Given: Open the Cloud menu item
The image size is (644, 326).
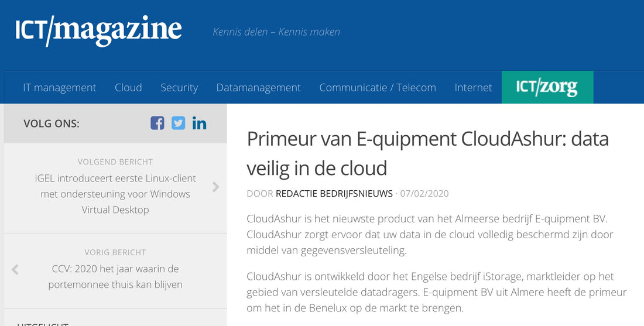Looking at the screenshot, I should pyautogui.click(x=128, y=88).
